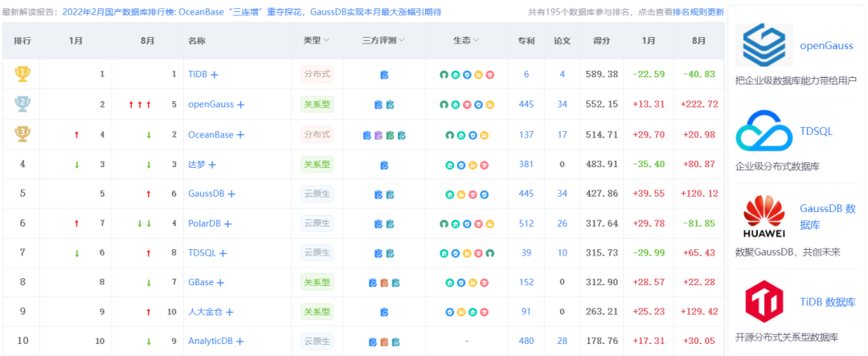Click the Huawei logo in the sidebar
Viewport: 868px width, 356px height.
[x=764, y=215]
